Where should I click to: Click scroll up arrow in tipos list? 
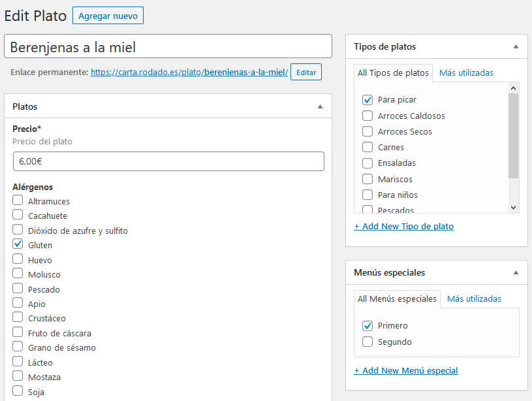click(x=513, y=88)
